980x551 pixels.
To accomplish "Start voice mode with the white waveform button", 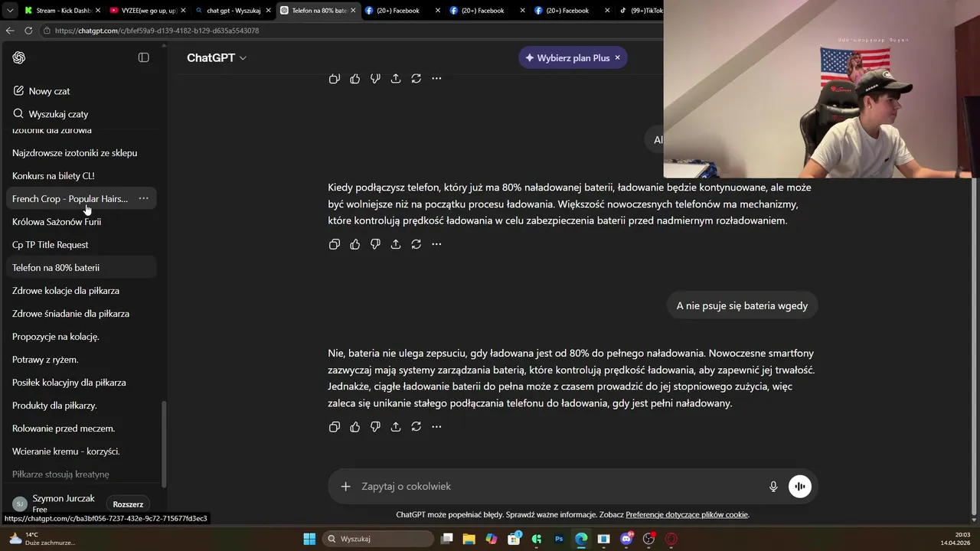I will coord(800,486).
